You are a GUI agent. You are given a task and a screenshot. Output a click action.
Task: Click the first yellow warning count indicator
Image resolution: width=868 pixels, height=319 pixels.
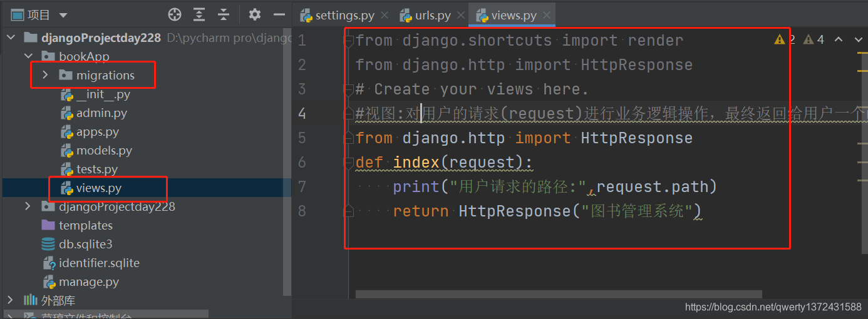point(784,40)
